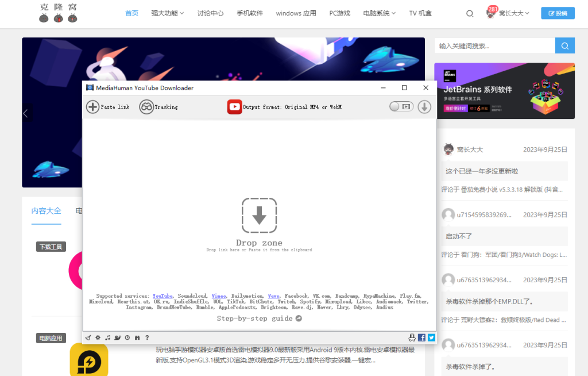The width and height of the screenshot is (588, 376).
Task: Open the 番茄免费小说 v5.3.3.18 post link
Action: pyautogui.click(x=512, y=190)
